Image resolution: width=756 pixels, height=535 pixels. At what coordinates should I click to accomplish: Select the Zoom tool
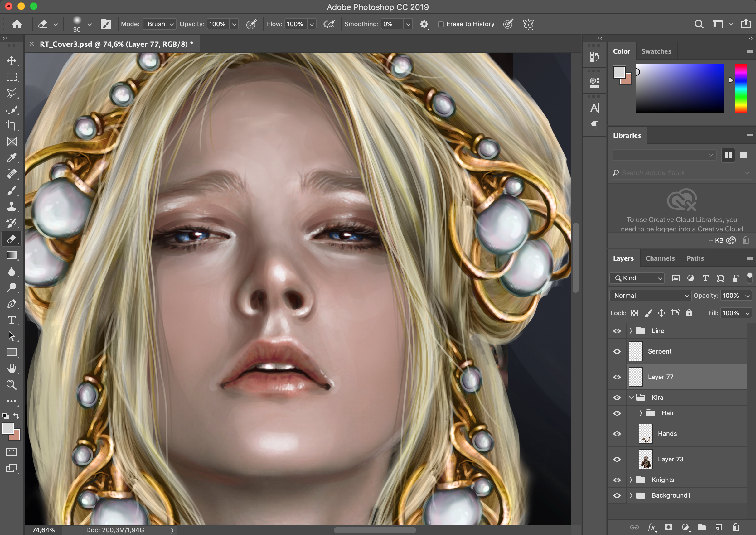point(12,384)
